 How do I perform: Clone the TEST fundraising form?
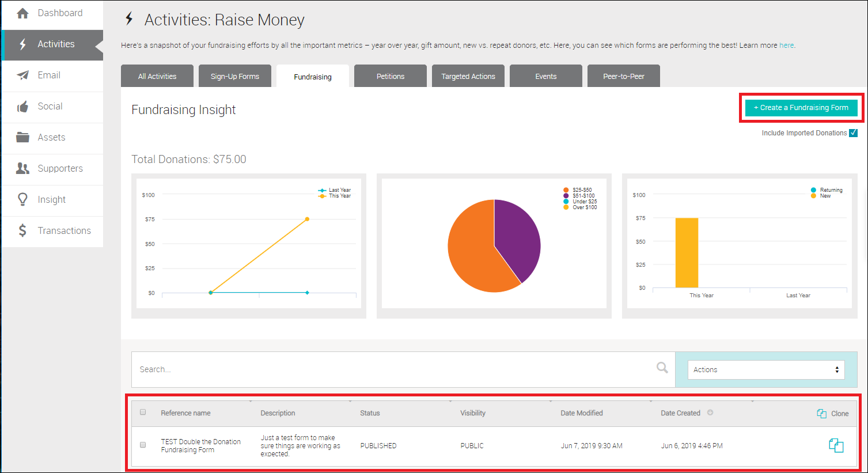(x=835, y=445)
